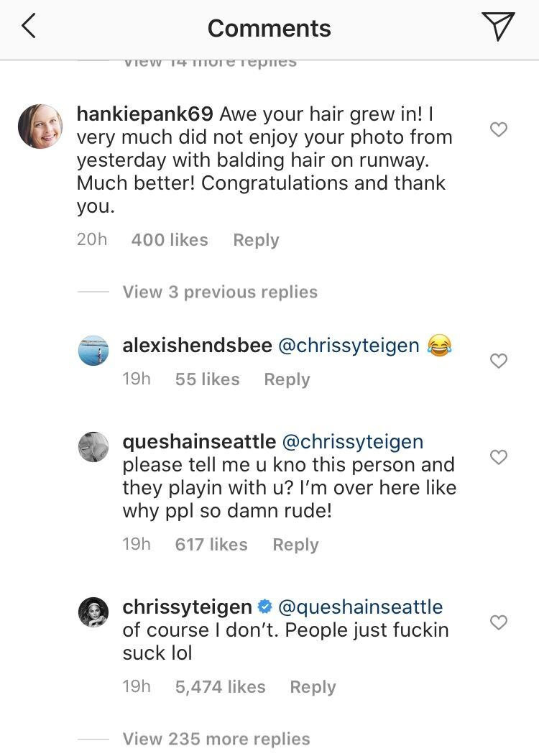This screenshot has height=756, width=539.
Task: Like chrissyteigen's reply with the heart
Action: point(498,622)
